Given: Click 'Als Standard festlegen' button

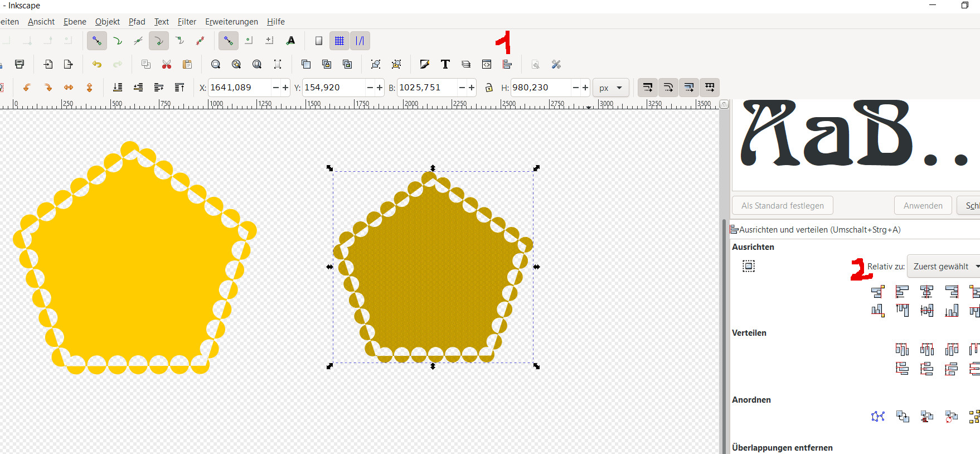Looking at the screenshot, I should [782, 206].
